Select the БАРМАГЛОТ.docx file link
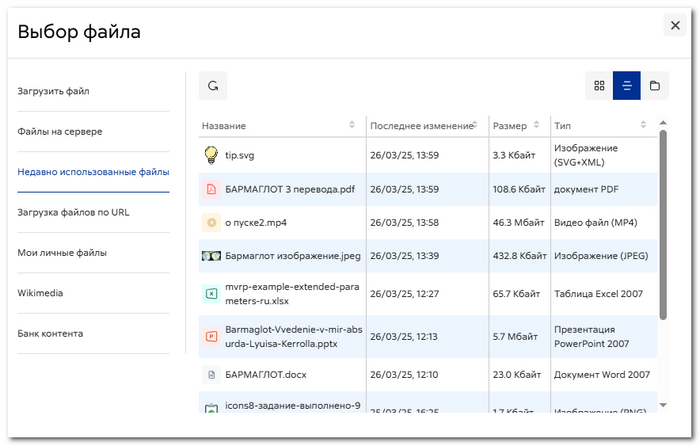700x446 pixels. (x=266, y=375)
